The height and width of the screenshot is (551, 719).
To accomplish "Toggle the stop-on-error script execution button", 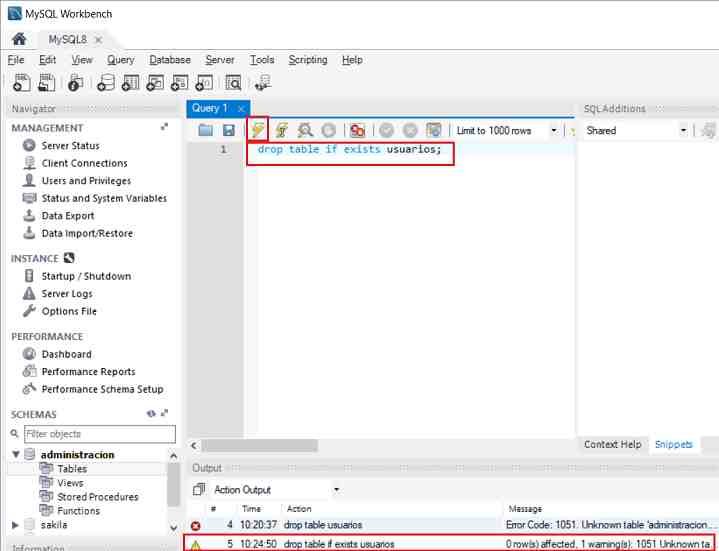I will click(357, 130).
